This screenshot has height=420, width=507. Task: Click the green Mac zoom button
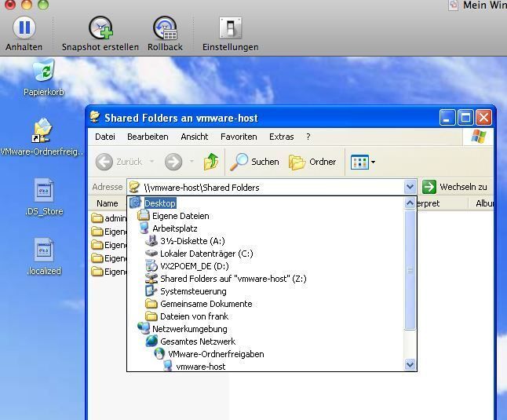tap(43, 4)
